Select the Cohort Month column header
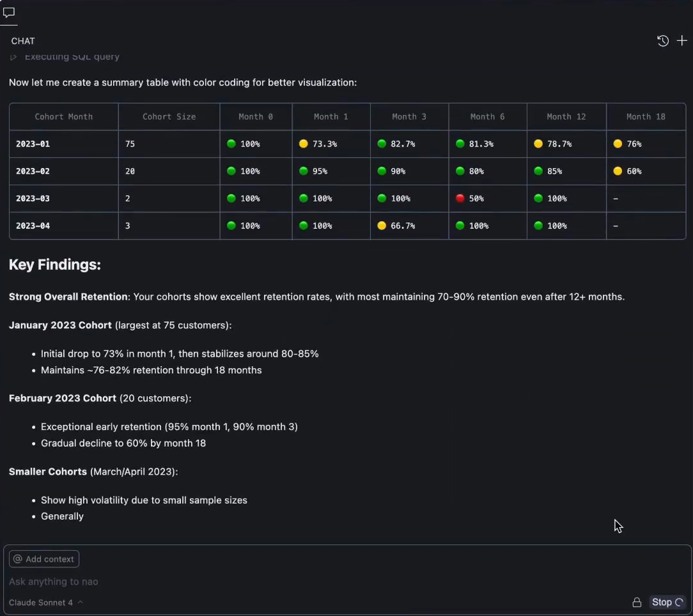The image size is (693, 616). pos(63,116)
